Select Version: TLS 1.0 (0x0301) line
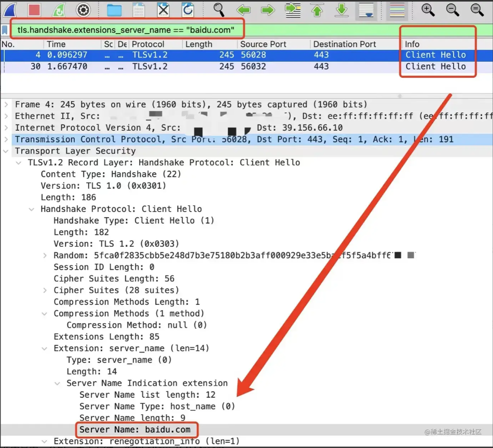 point(103,186)
